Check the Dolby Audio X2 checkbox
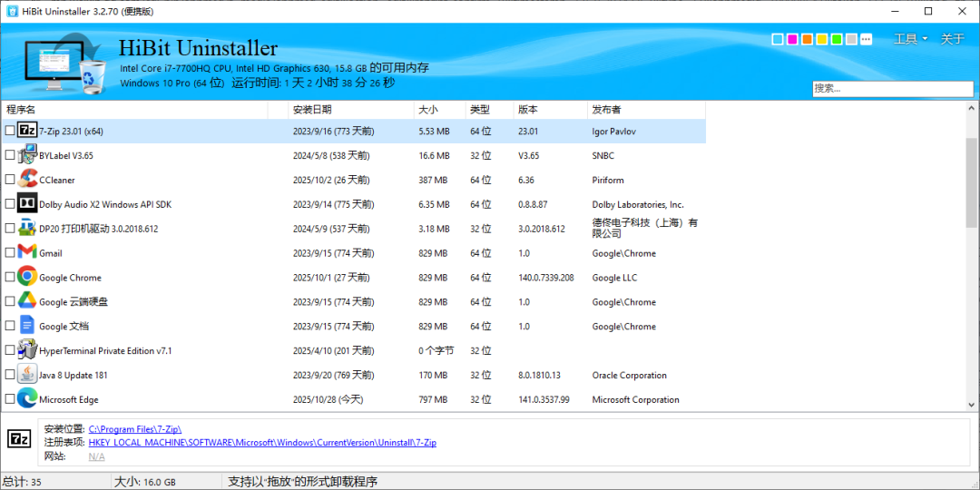 (9, 204)
